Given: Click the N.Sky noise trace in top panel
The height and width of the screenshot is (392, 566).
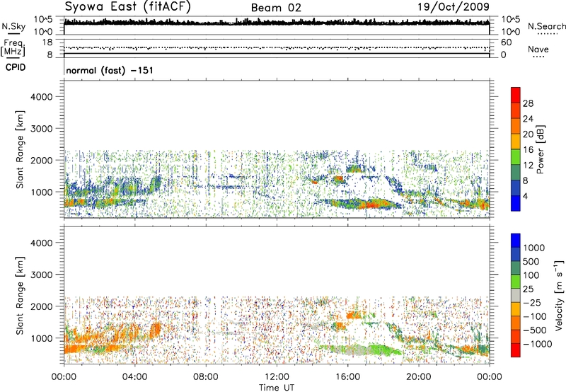Looking at the screenshot, I should 277,23.
